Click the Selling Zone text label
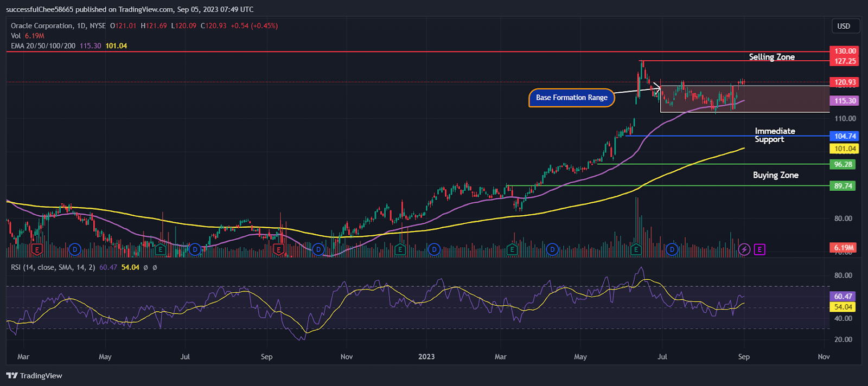This screenshot has height=386, width=868. tap(771, 57)
